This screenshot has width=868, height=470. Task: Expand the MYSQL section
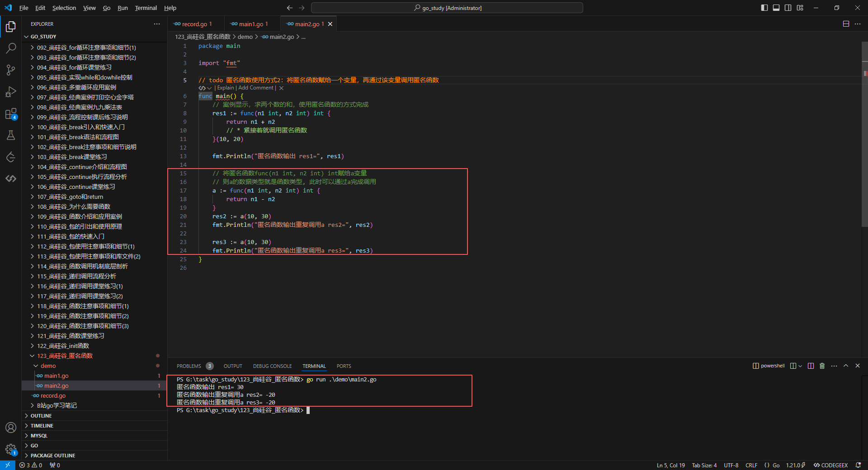click(94, 436)
